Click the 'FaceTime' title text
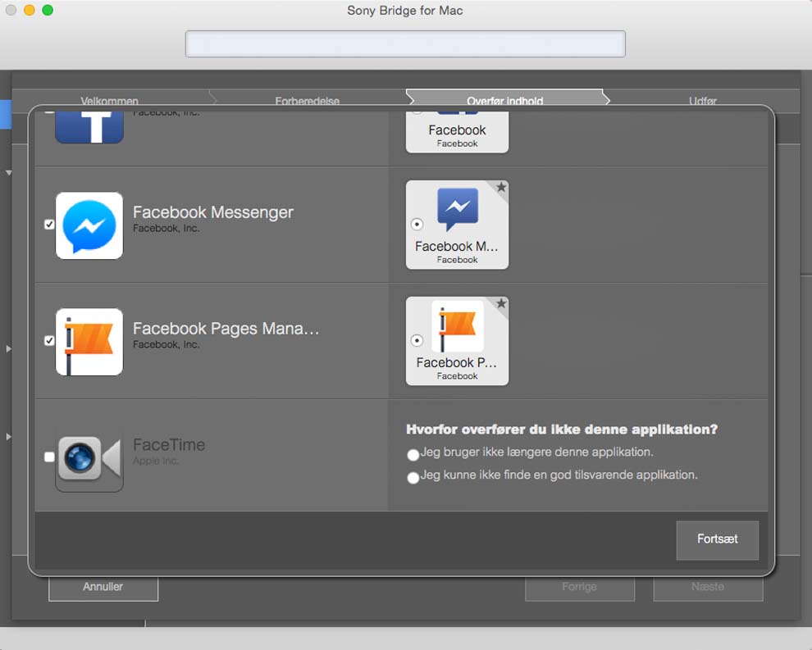This screenshot has height=650, width=812. [x=169, y=444]
